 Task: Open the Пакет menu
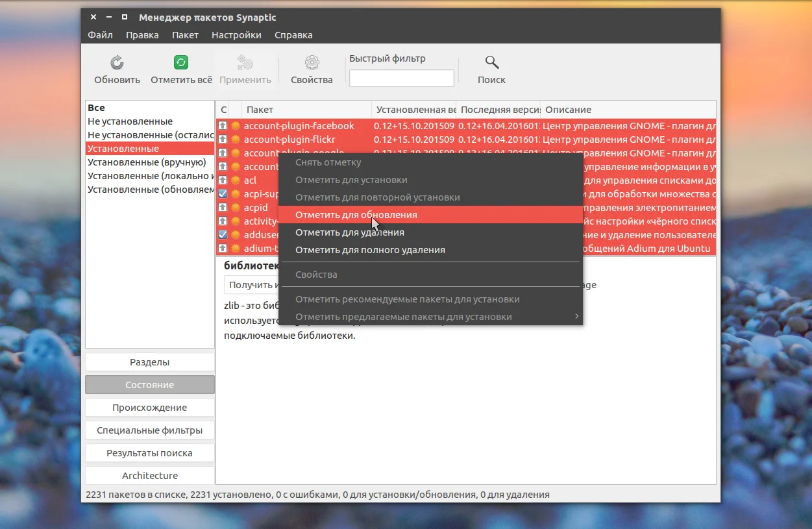(x=185, y=35)
